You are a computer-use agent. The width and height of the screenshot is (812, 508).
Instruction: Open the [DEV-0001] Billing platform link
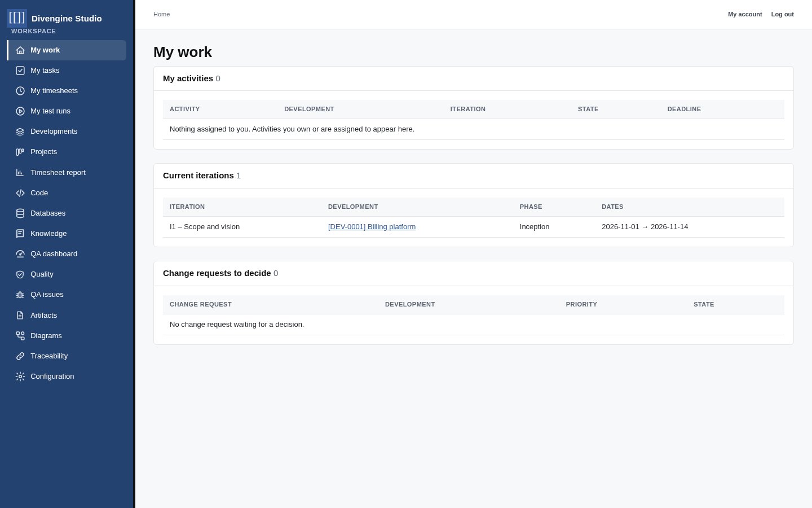(x=372, y=227)
